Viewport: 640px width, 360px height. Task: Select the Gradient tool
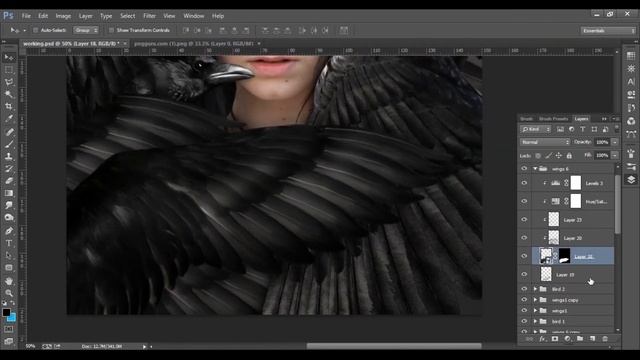[9, 193]
